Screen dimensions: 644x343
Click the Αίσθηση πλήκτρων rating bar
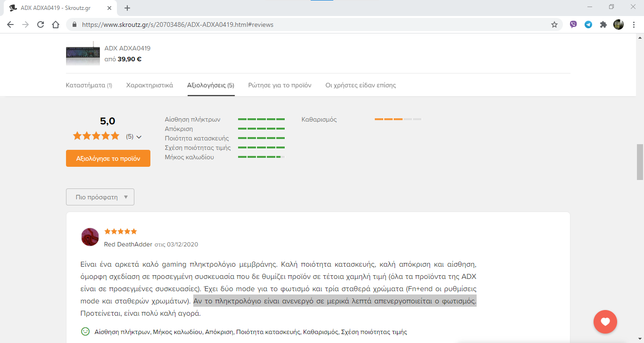point(262,119)
